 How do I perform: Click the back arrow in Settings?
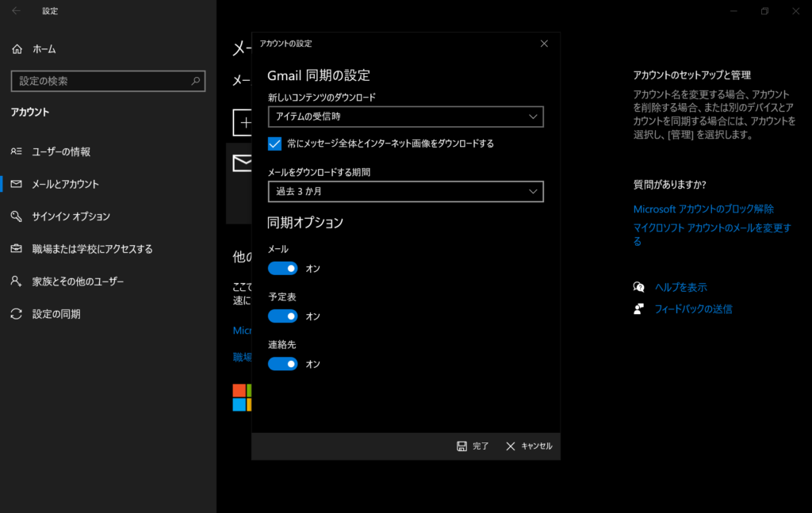point(16,11)
